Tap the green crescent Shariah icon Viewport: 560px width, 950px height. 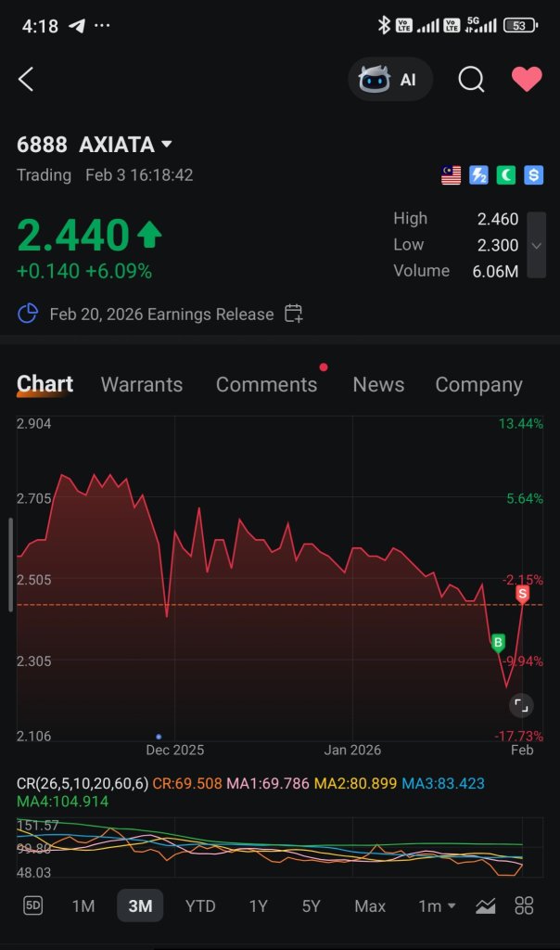(506, 175)
